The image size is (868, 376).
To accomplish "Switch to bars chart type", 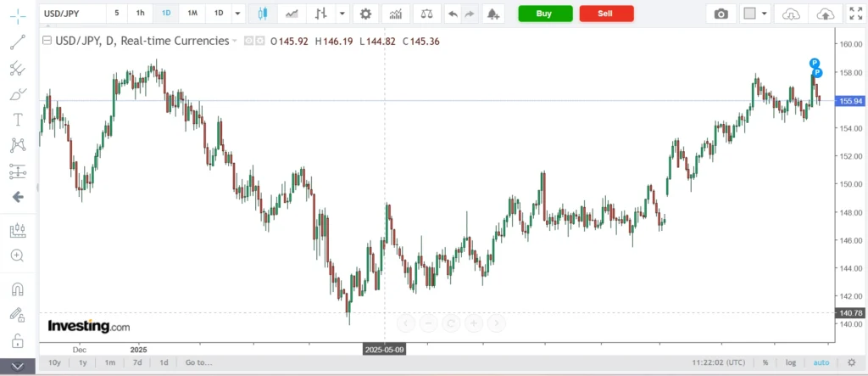I will tap(321, 14).
